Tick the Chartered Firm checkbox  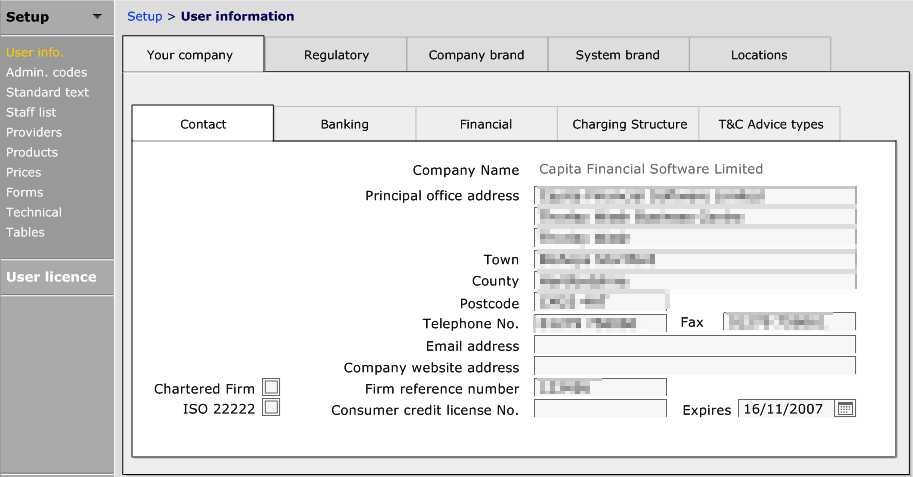(x=271, y=388)
